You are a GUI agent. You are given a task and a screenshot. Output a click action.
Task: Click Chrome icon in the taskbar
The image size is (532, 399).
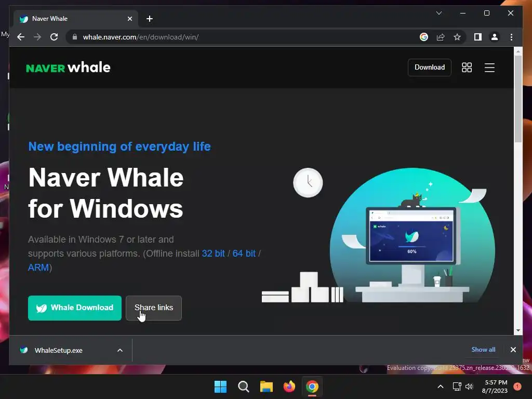(x=312, y=387)
